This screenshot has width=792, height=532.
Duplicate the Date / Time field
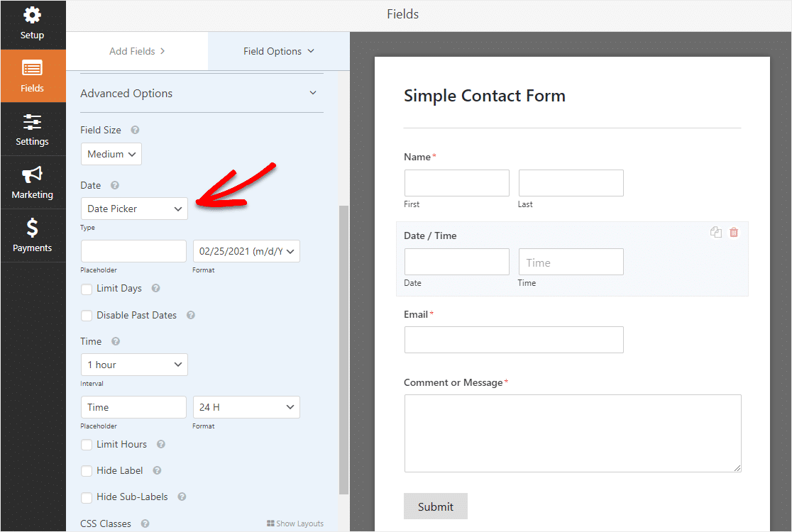point(716,233)
